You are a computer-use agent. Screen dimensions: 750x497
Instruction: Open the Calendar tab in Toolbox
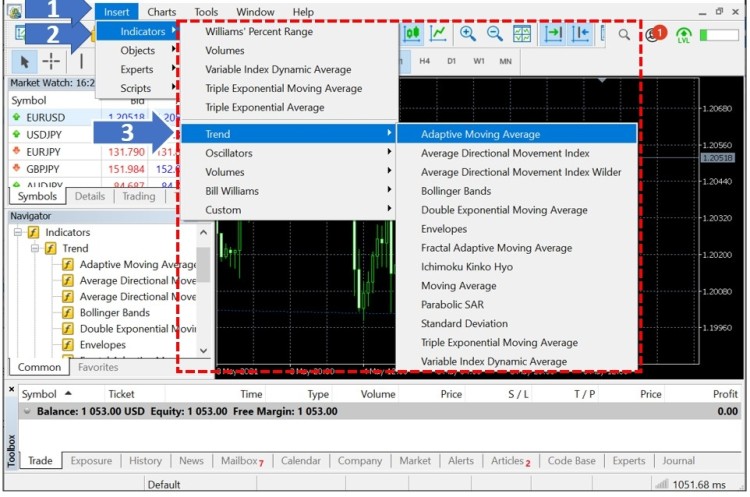300,461
